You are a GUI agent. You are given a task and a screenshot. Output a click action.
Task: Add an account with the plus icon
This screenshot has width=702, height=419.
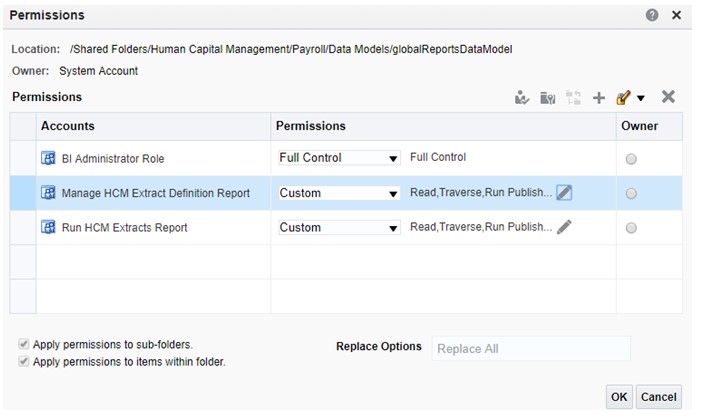click(599, 98)
